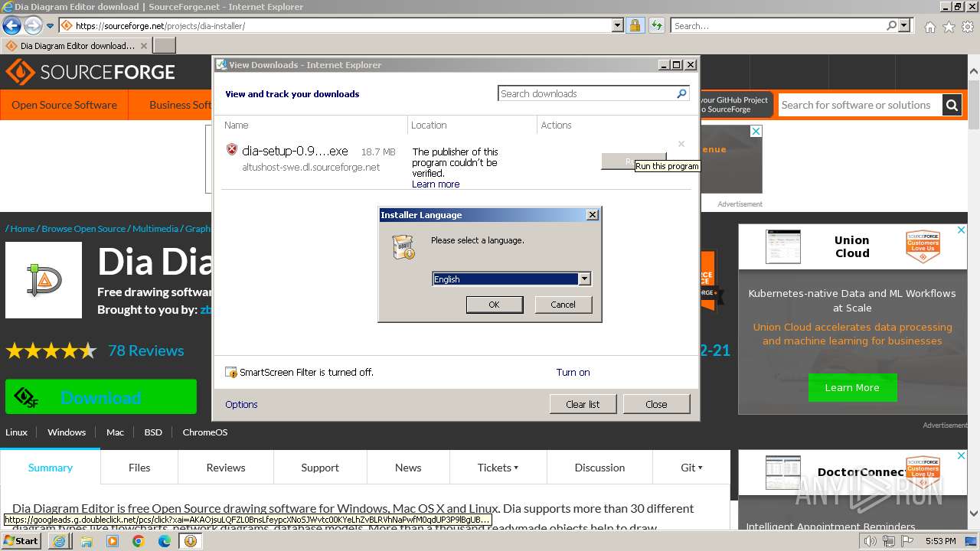Close the Union Cloud advertisement
This screenshot has height=551, width=980.
click(962, 229)
